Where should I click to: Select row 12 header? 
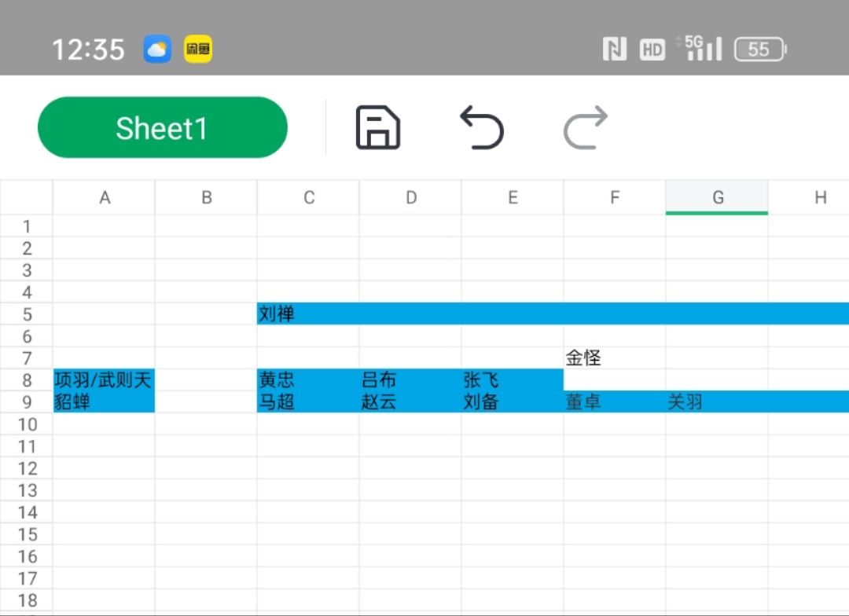click(x=27, y=468)
